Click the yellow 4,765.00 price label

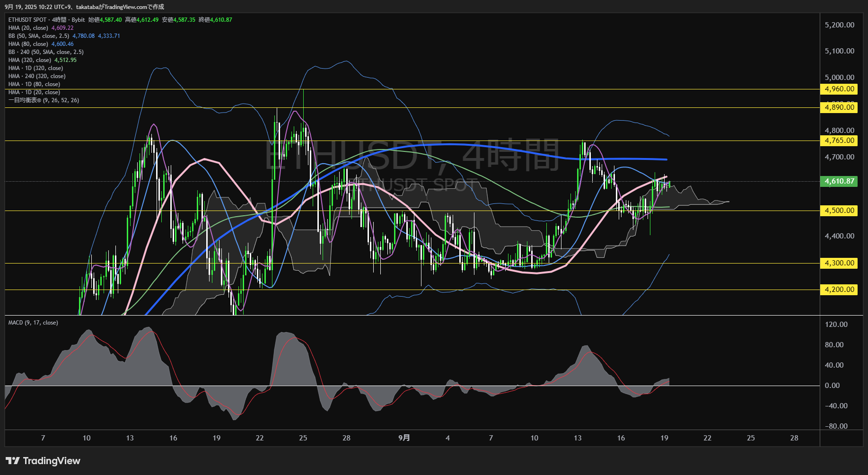pyautogui.click(x=839, y=141)
